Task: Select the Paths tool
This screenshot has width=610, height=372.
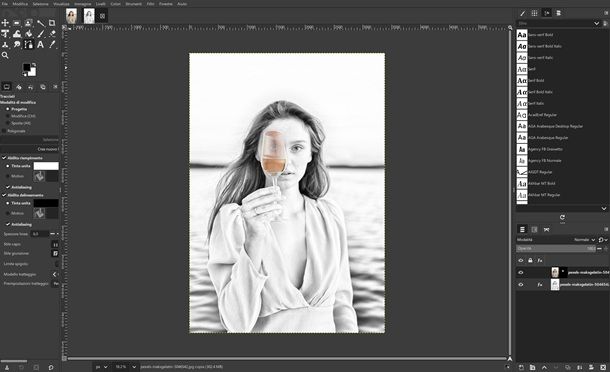Action: tap(28, 45)
